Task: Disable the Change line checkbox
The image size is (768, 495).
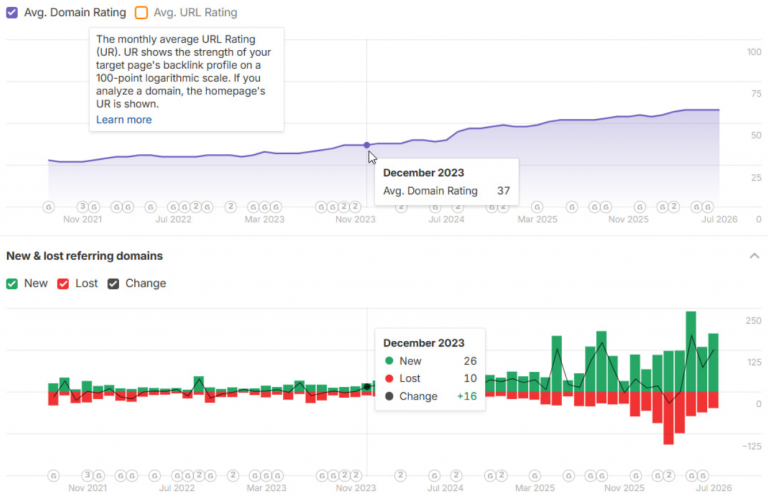Action: tap(113, 284)
